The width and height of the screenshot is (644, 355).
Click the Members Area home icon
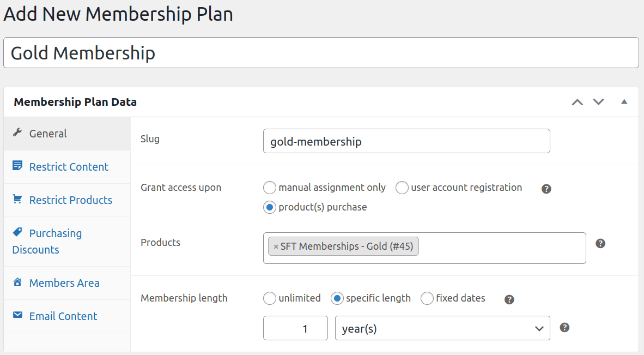click(17, 282)
